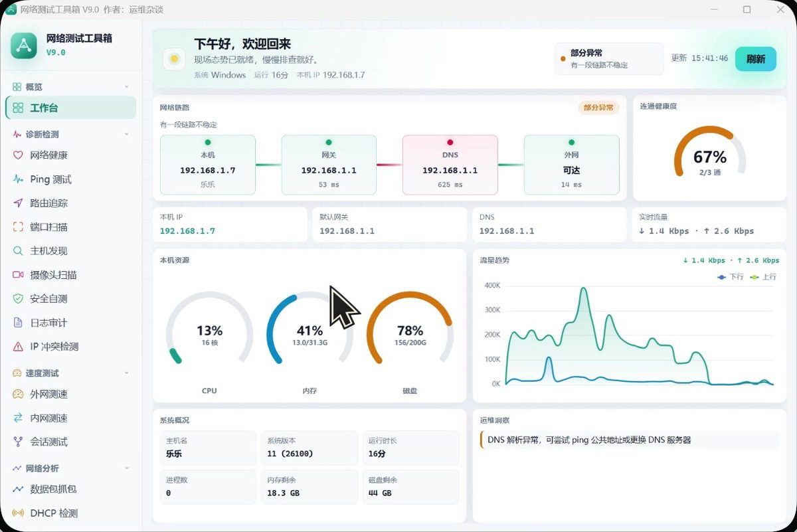Click the 刷新 button
Image resolution: width=797 pixels, height=532 pixels.
click(x=756, y=58)
